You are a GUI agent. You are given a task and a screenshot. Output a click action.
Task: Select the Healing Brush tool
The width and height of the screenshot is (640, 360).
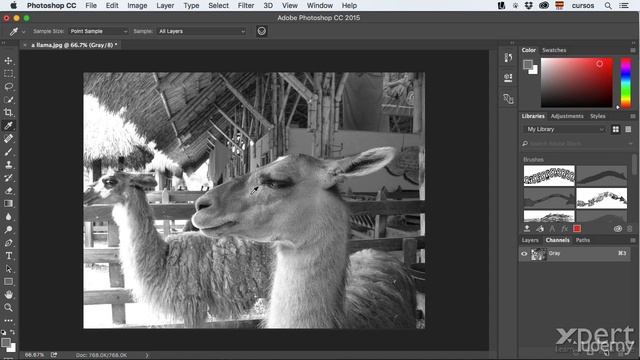[8, 139]
